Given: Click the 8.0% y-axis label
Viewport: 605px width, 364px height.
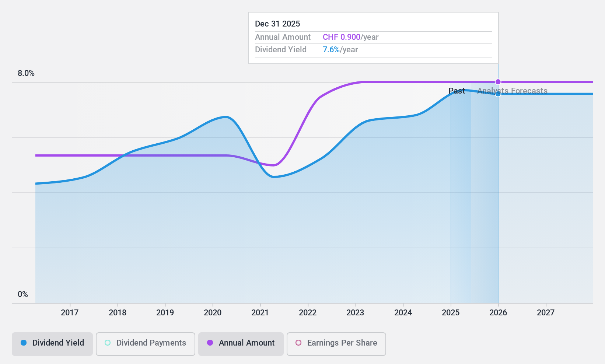Looking at the screenshot, I should [x=26, y=73].
